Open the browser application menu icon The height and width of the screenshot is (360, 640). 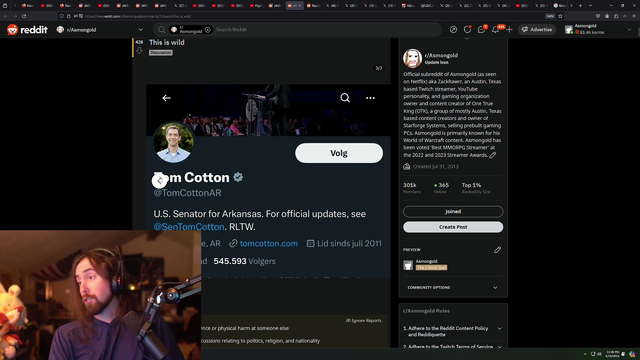pos(634,16)
